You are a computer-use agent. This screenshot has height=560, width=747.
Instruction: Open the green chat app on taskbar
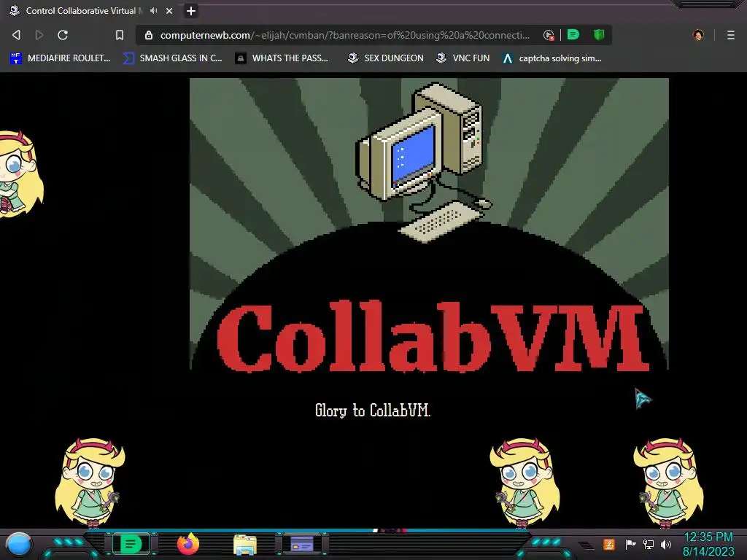(x=131, y=544)
